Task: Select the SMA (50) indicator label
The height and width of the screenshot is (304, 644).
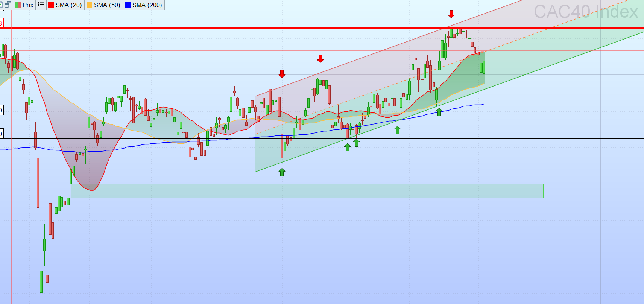Action: (107, 5)
